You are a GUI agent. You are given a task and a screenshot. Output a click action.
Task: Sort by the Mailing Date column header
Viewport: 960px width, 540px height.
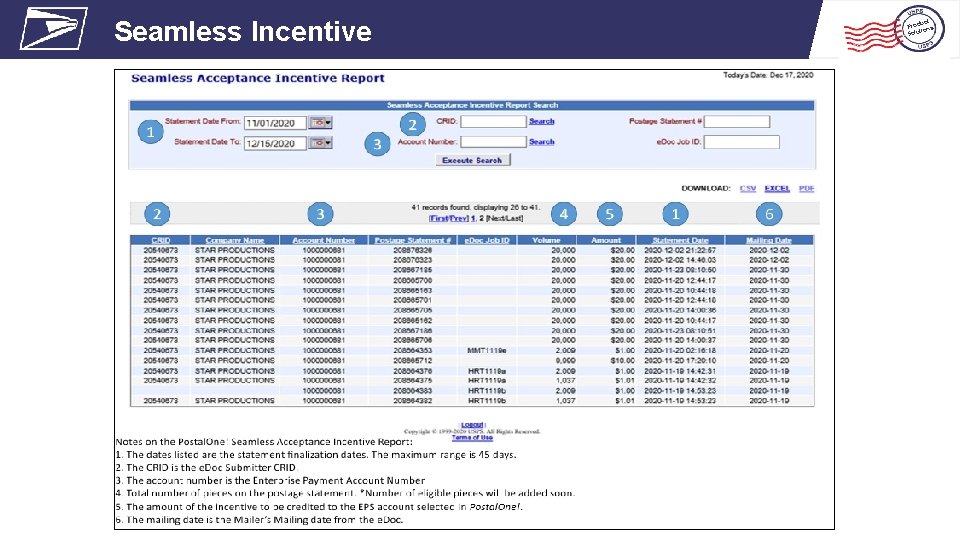point(769,240)
